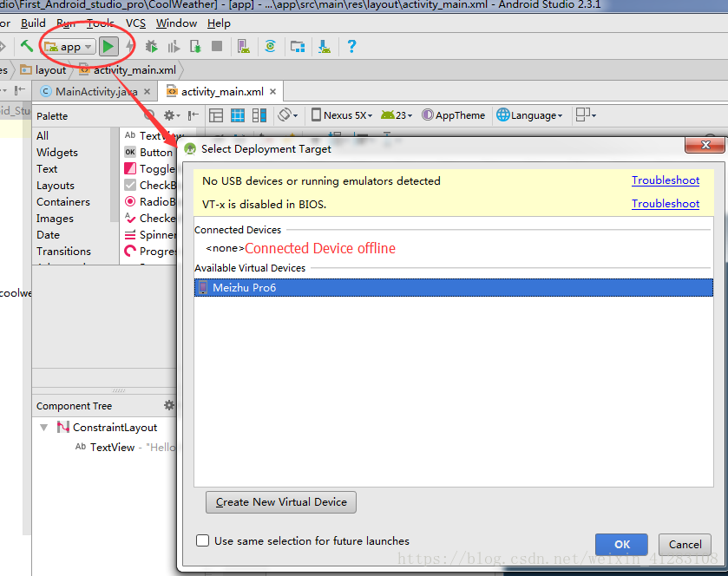The image size is (728, 576).
Task: Open the screen orientation dropdown
Action: click(288, 115)
